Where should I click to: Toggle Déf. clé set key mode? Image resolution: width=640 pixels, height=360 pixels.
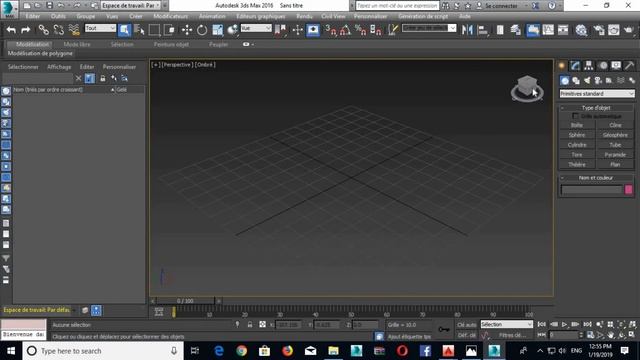tap(467, 335)
